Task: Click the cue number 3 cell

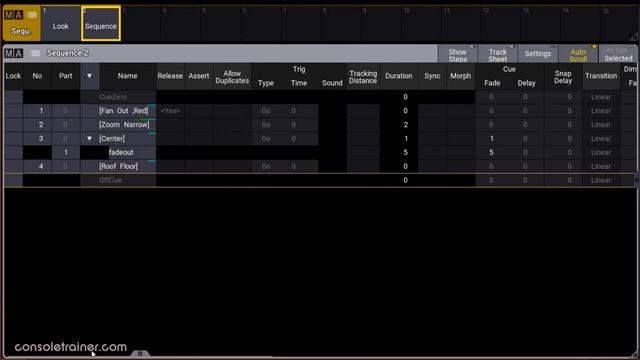Action: click(37, 138)
